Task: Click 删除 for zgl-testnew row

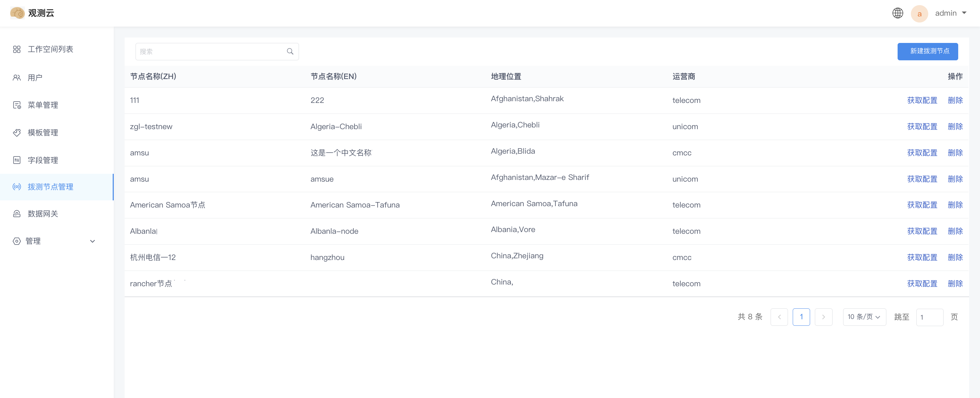Action: pyautogui.click(x=955, y=126)
